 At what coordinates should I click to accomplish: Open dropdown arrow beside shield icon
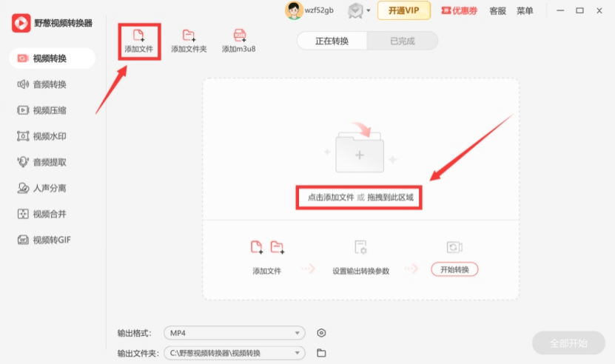point(369,11)
